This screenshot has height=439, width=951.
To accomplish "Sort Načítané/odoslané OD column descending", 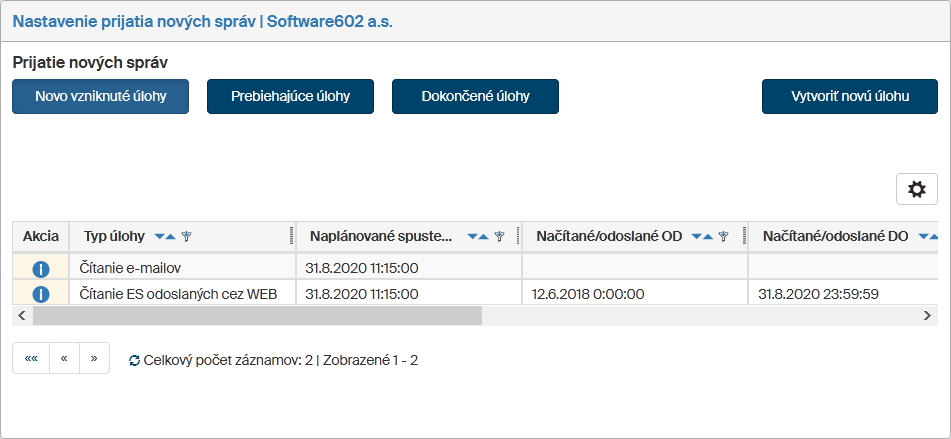I will [697, 237].
